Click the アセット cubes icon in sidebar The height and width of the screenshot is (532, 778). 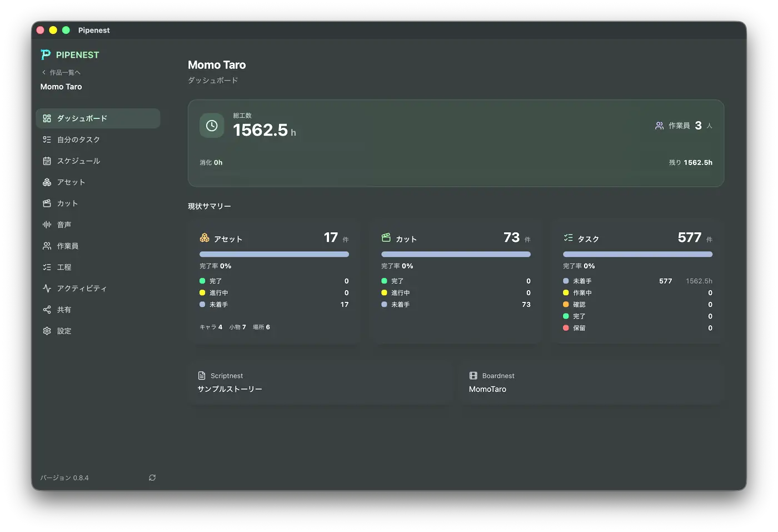[x=47, y=182]
